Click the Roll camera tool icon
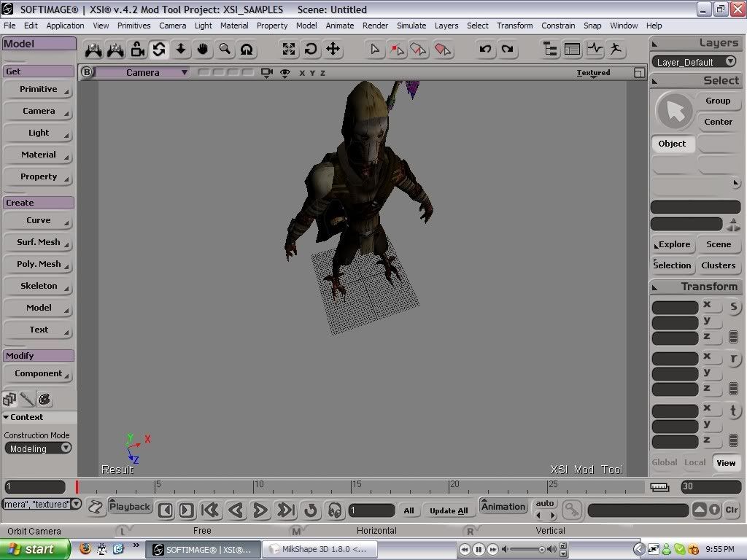The width and height of the screenshot is (747, 560). click(247, 49)
